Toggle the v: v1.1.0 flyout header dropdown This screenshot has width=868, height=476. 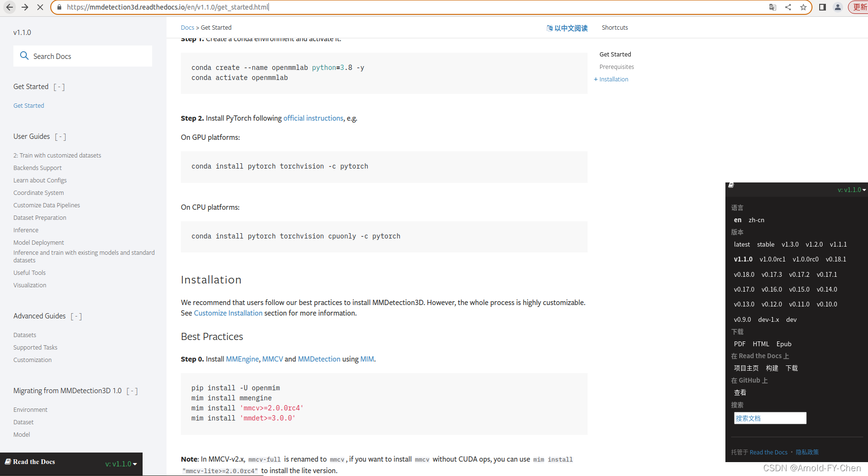[x=851, y=190]
